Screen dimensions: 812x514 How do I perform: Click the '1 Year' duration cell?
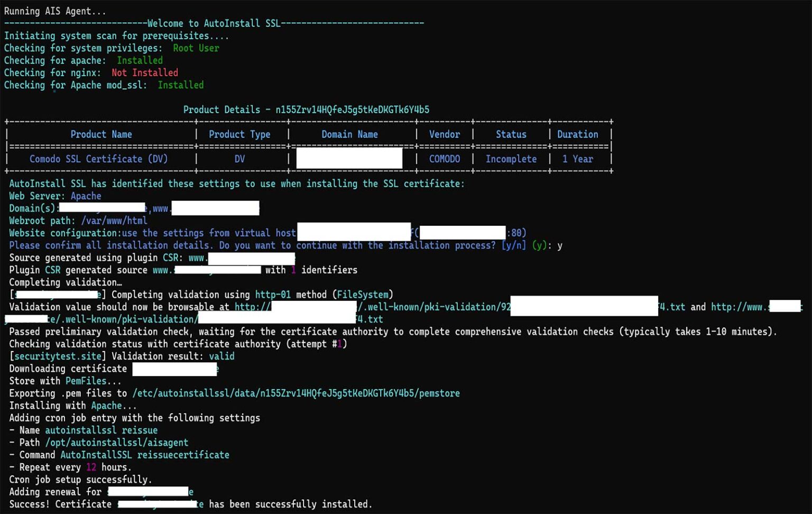[x=578, y=159]
